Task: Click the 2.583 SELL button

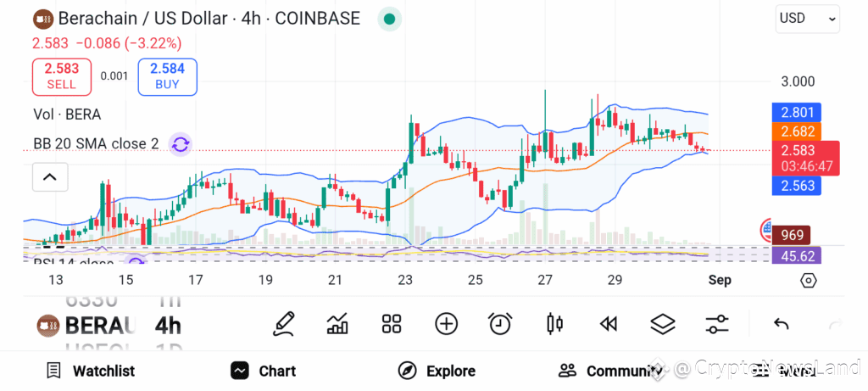Action: click(62, 76)
